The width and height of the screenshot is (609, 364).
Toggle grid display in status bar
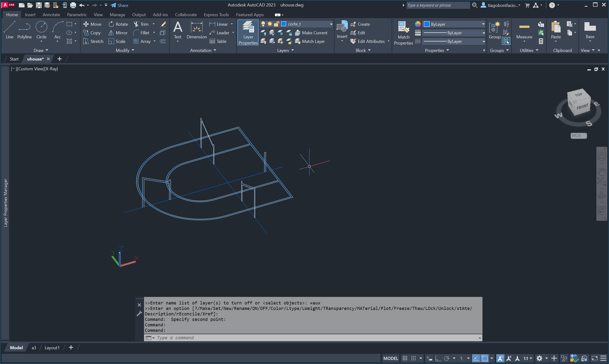(405, 358)
